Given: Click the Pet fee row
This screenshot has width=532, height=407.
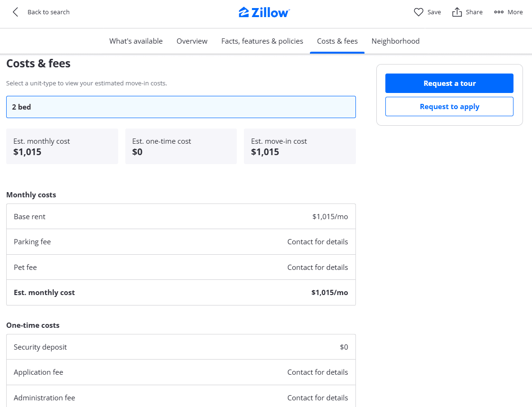Looking at the screenshot, I should (181, 268).
